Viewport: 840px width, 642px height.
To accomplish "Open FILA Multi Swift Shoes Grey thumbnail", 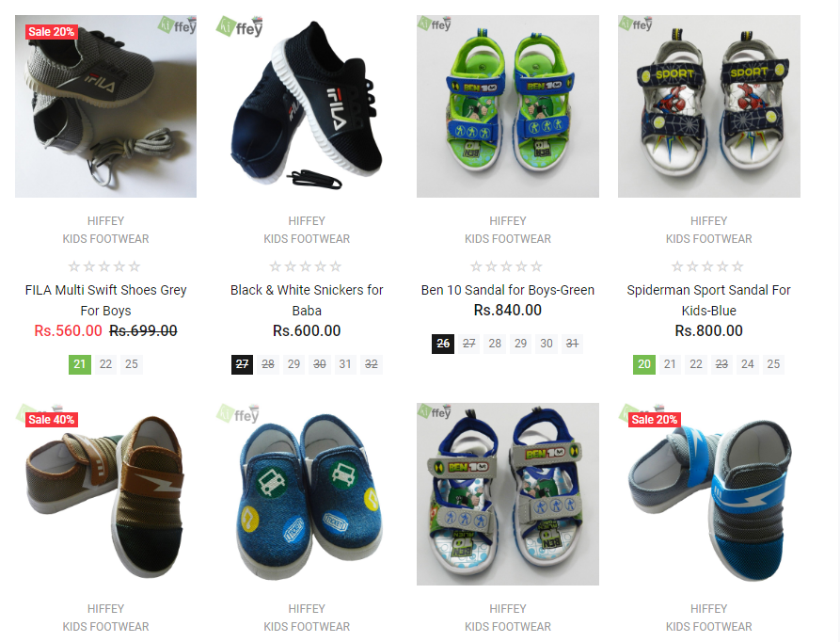I will [x=105, y=106].
